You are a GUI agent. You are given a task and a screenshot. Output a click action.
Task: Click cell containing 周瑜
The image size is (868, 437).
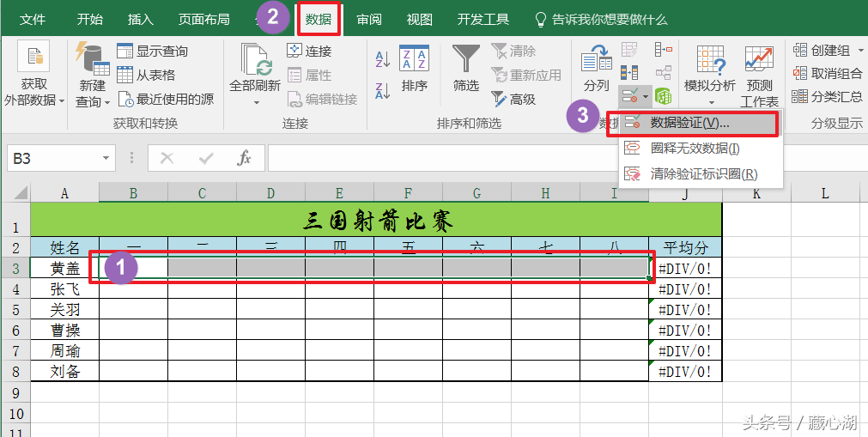[64, 350]
